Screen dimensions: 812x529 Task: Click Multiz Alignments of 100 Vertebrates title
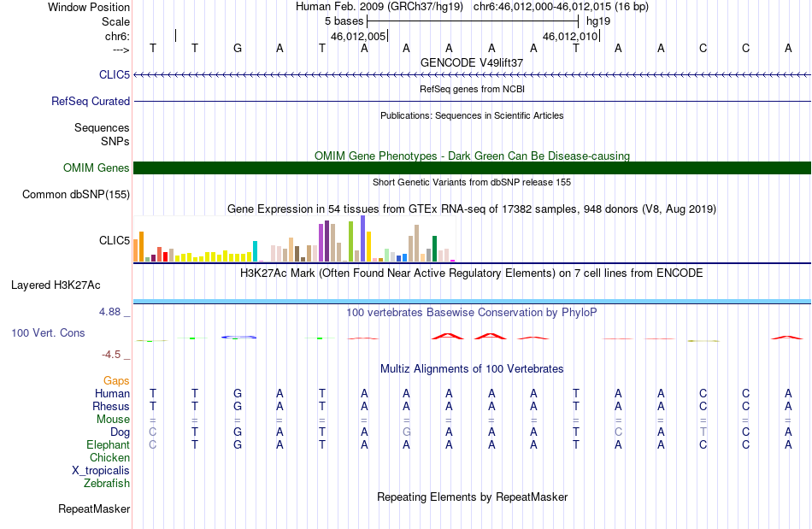coord(472,369)
